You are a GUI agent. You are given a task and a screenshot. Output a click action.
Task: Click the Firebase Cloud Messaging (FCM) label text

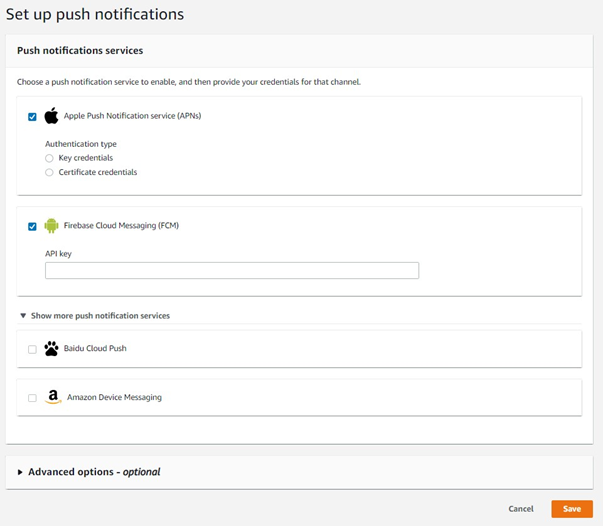(121, 226)
